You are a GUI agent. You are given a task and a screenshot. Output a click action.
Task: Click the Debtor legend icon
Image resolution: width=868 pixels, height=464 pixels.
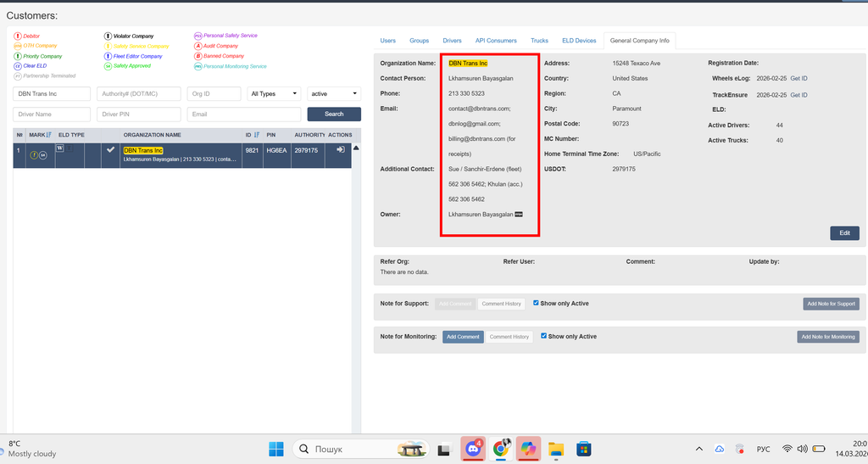pos(17,36)
